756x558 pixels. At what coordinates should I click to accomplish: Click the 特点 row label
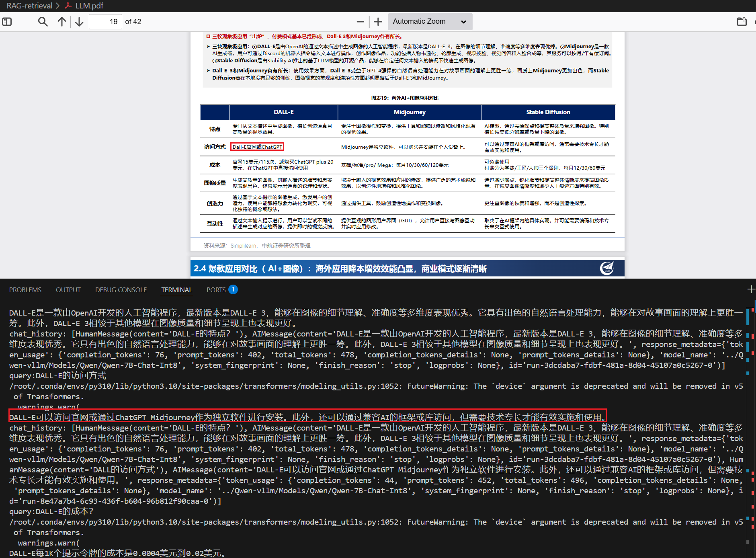tap(215, 129)
